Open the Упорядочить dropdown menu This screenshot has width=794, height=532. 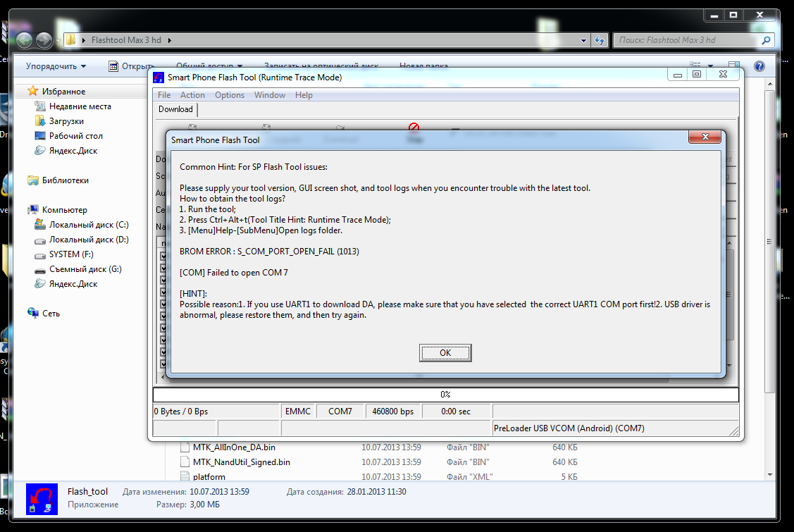pyautogui.click(x=56, y=66)
